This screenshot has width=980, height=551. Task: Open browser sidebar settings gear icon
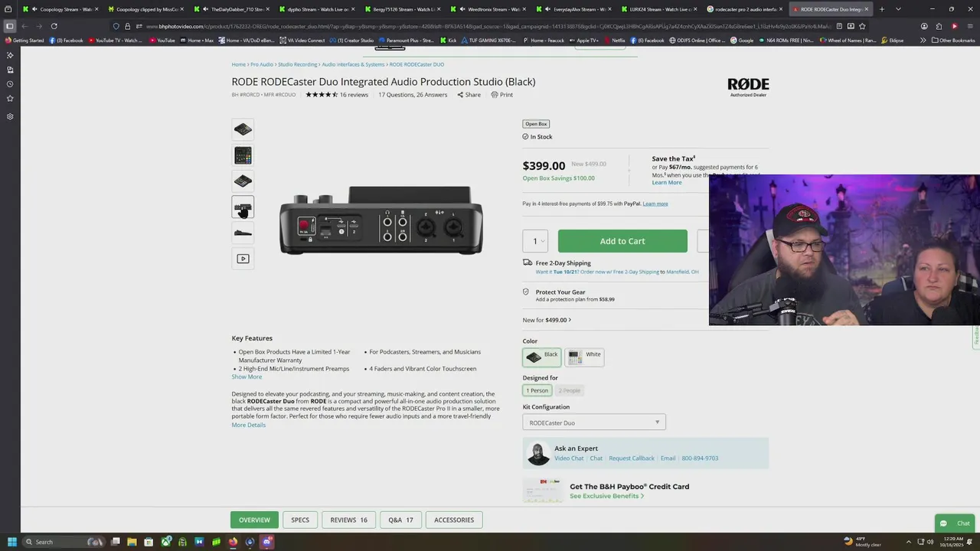10,116
